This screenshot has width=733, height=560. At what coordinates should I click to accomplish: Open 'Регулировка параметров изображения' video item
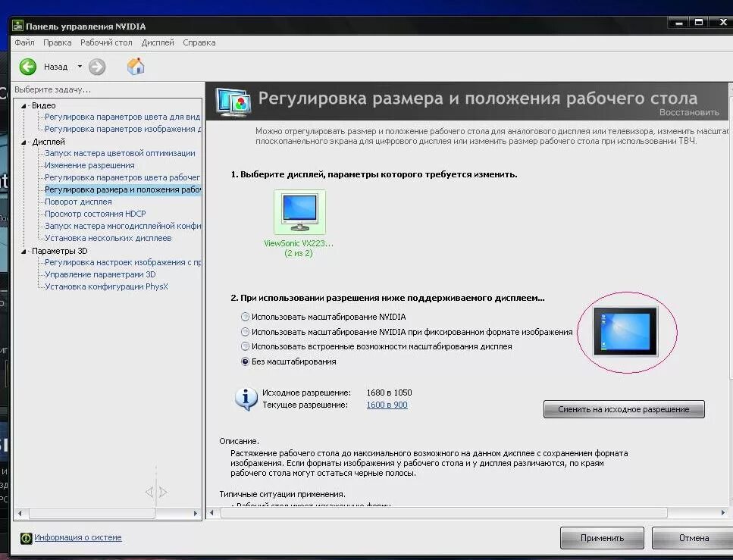pyautogui.click(x=123, y=129)
